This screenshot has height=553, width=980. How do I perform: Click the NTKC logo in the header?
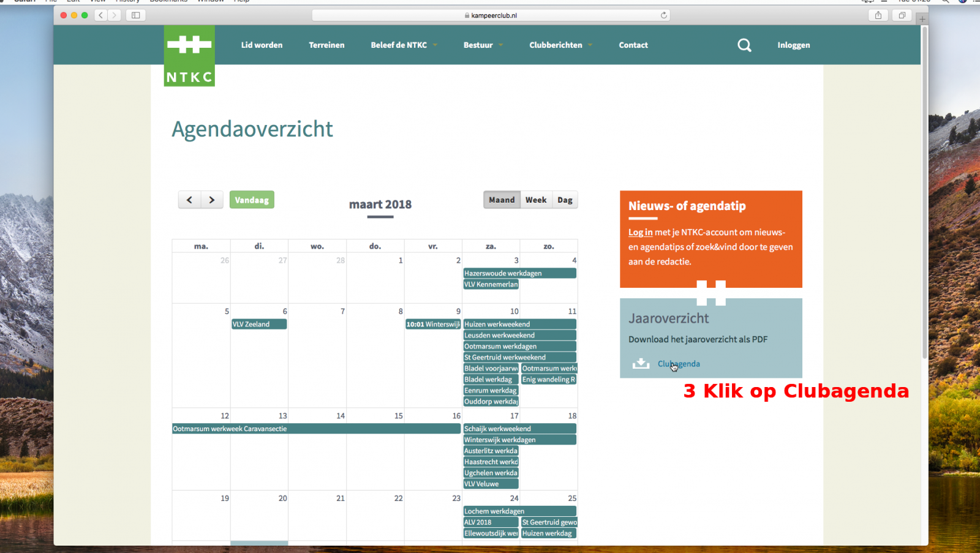click(189, 56)
